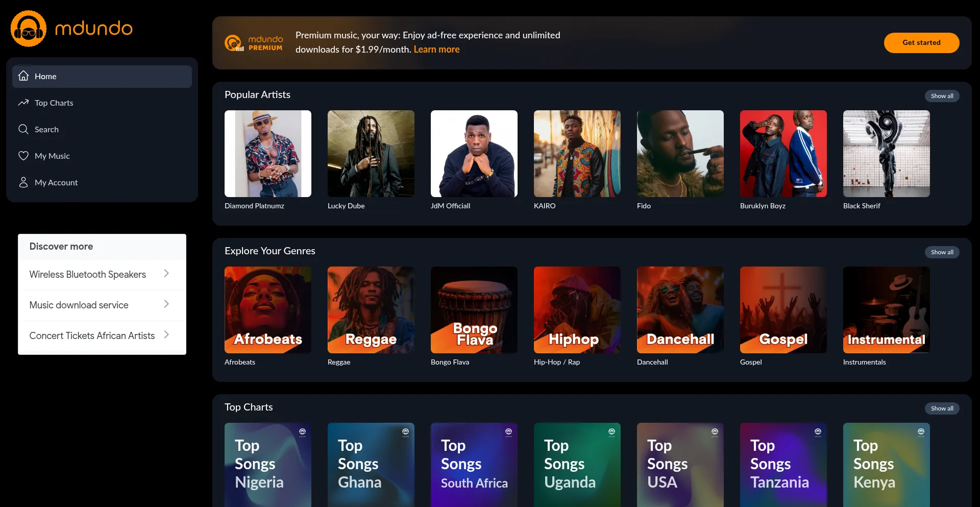Click the Top Charts section heading
Viewport: 980px width, 507px height.
point(249,407)
